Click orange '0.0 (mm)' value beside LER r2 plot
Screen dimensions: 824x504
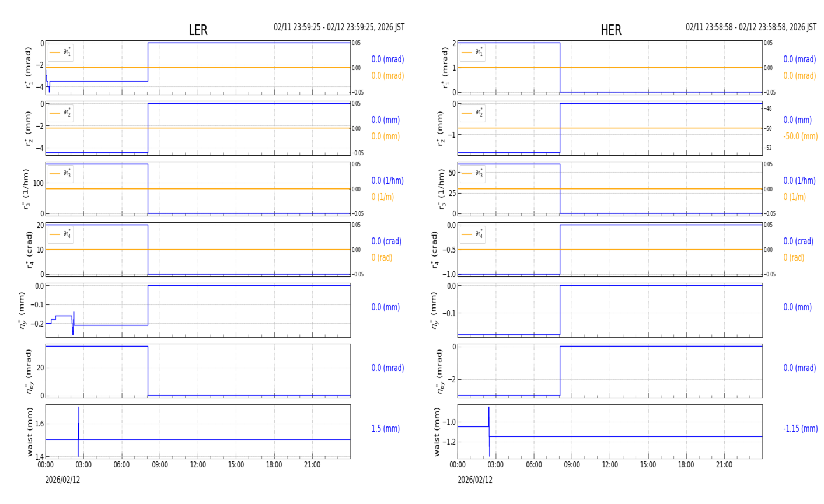(x=386, y=136)
